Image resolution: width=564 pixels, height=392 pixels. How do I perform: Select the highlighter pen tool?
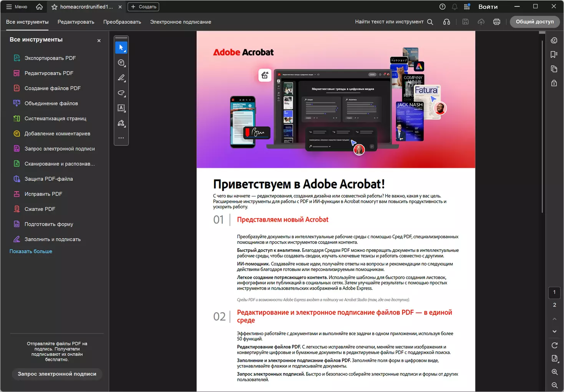121,78
